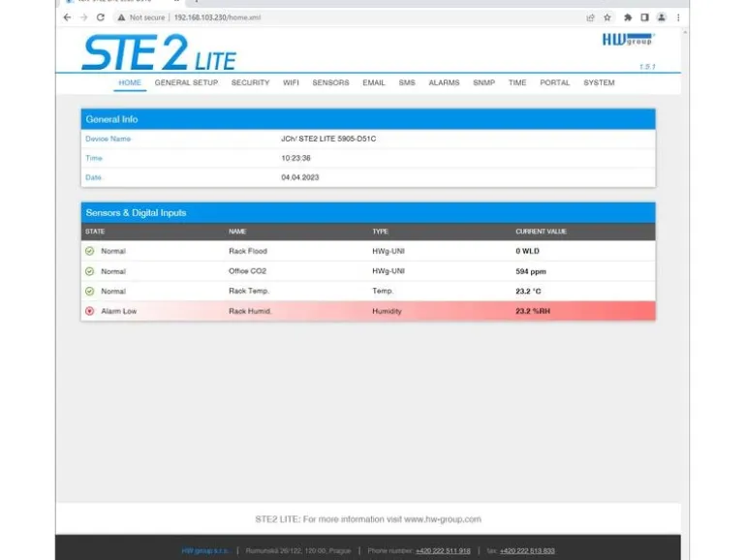Image resolution: width=746 pixels, height=560 pixels.
Task: Click the CURRENT VALUE column header
Action: pos(541,232)
